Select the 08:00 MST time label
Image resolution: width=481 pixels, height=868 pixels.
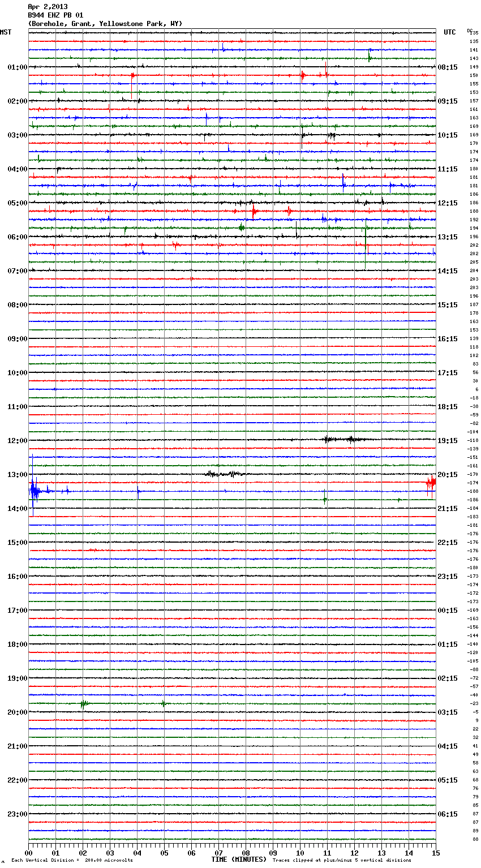(x=18, y=305)
